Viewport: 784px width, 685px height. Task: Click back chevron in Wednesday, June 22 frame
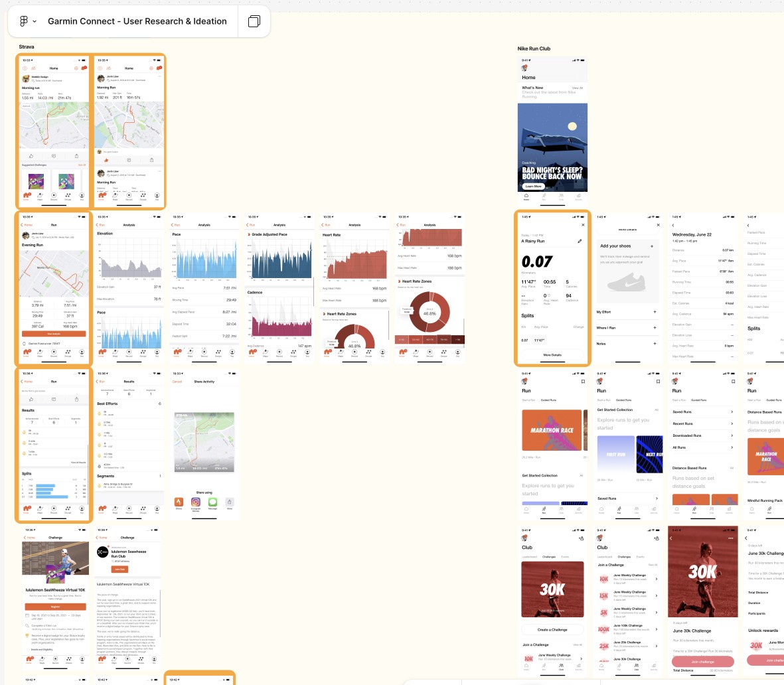[674, 226]
